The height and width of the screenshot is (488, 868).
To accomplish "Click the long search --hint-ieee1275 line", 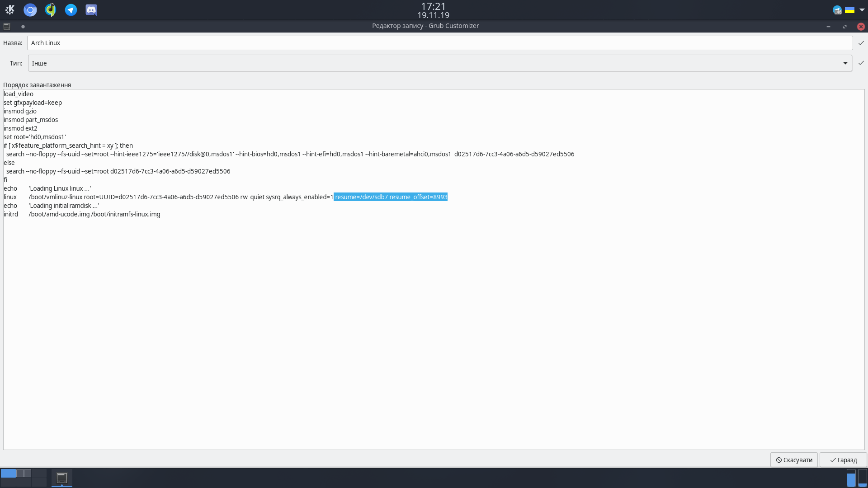I will pos(290,154).
